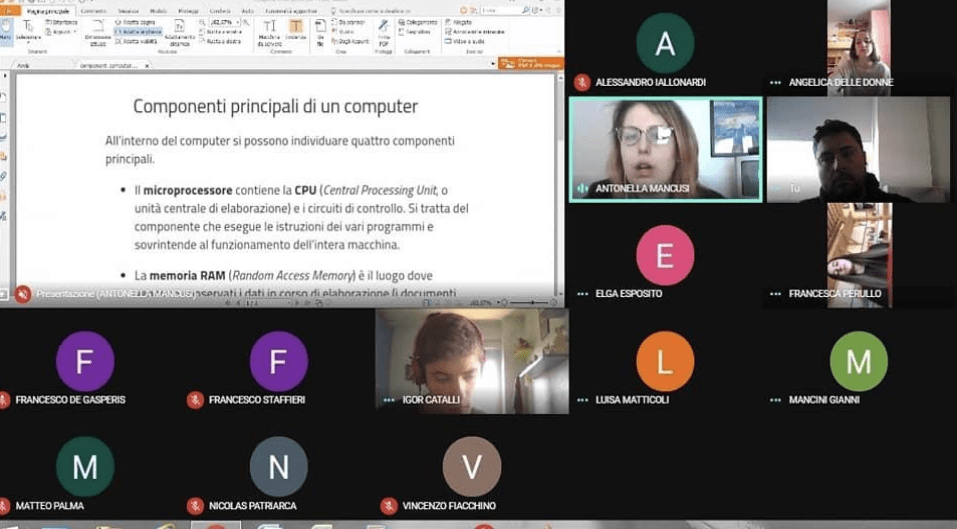The image size is (957, 529).
Task: Click Elga Esposito's pink avatar circle
Action: [664, 254]
